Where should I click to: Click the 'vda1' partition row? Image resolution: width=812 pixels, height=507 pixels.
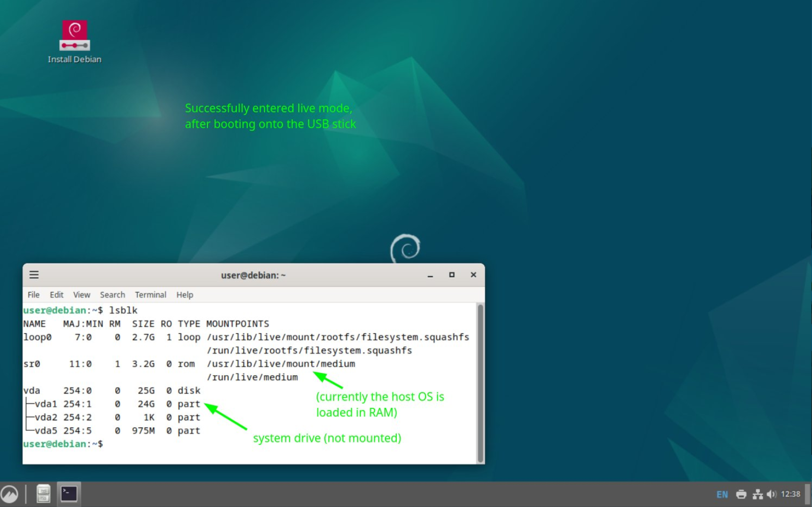112,404
